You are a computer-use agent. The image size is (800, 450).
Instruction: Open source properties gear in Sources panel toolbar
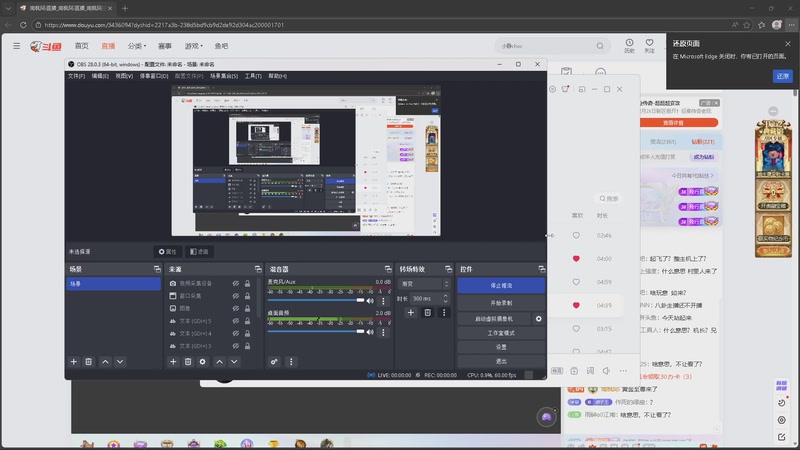tap(203, 362)
